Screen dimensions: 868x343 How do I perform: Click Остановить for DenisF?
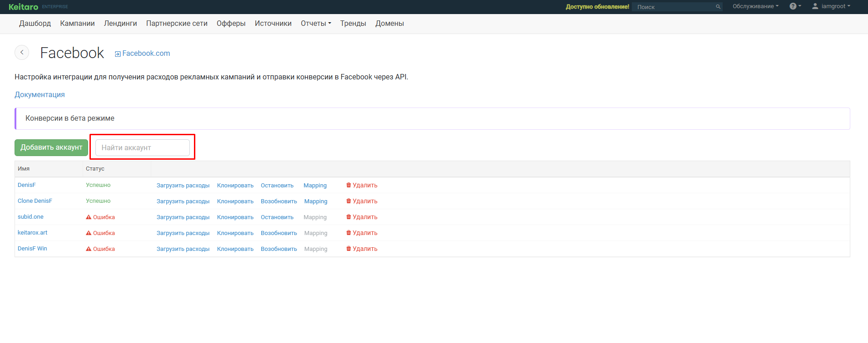pos(277,186)
